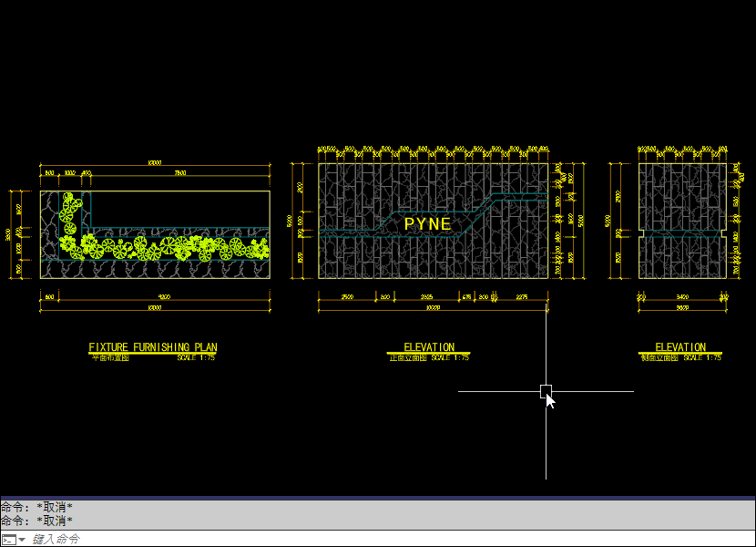The image size is (756, 547).
Task: Select the green plant cluster in plan
Action: (164, 246)
